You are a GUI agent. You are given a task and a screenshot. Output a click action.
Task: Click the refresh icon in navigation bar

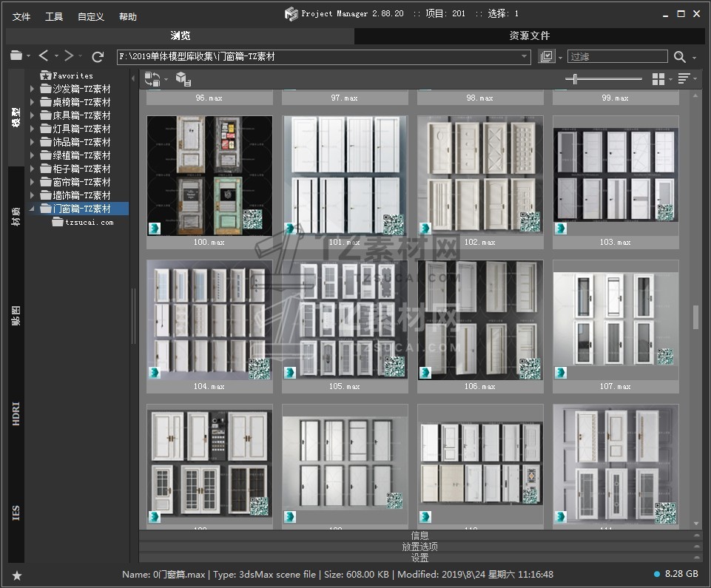(x=98, y=56)
